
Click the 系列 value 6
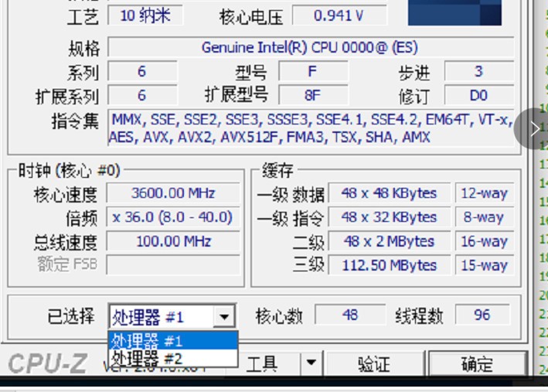[142, 71]
